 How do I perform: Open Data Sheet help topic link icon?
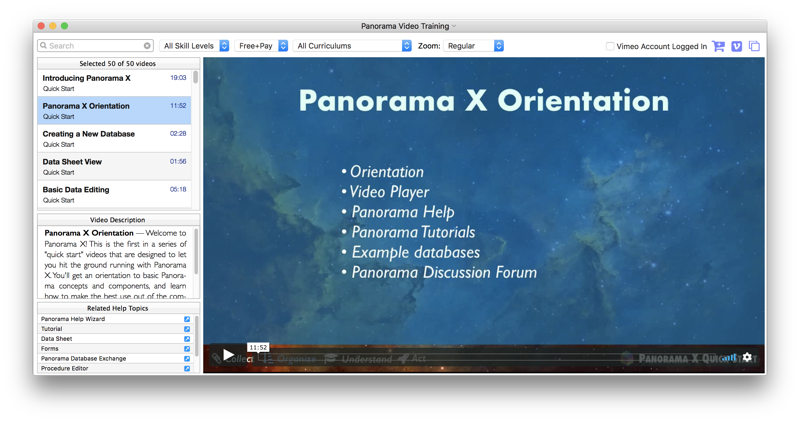[187, 339]
